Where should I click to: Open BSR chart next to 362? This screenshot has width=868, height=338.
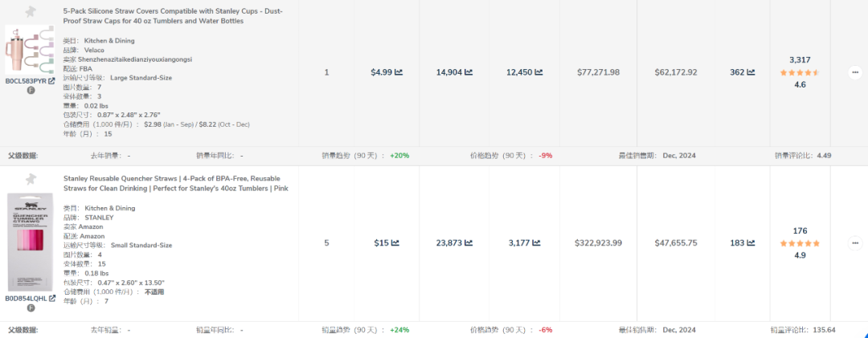[x=751, y=72]
